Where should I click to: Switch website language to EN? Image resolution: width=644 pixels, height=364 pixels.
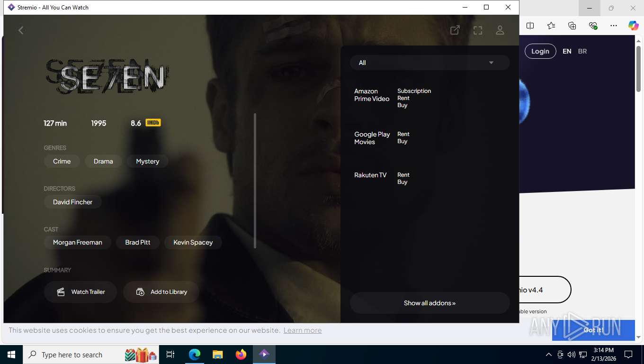pos(567,51)
